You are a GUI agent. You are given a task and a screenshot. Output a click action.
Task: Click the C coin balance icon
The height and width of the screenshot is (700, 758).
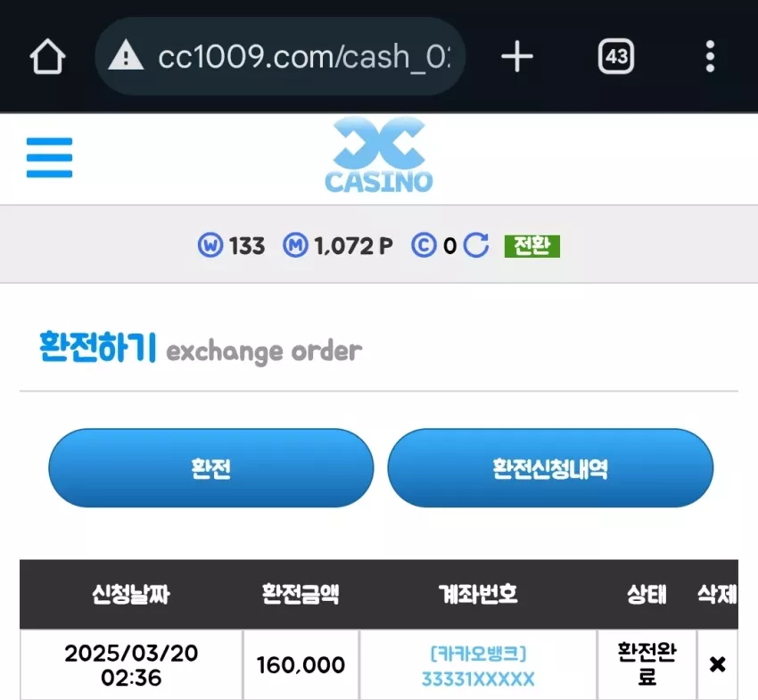pos(424,245)
